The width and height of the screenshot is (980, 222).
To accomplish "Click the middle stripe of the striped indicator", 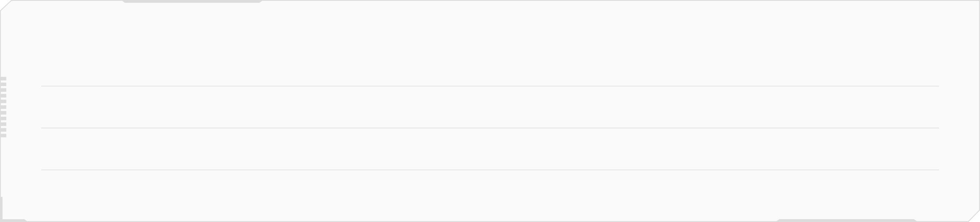I will click(3, 107).
